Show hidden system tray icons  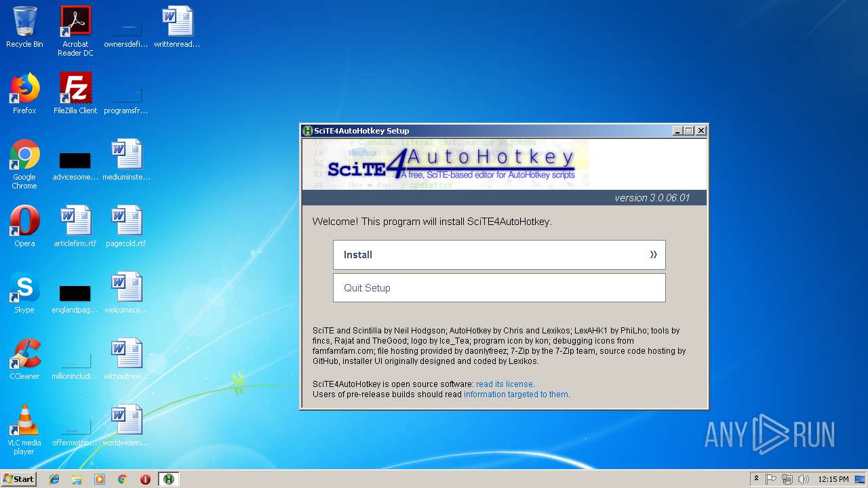tap(757, 479)
